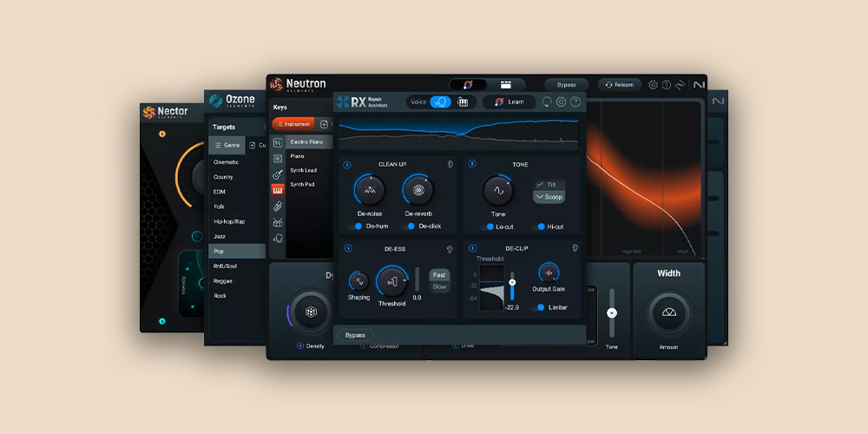
Task: Click the Neutron Density knob
Action: coord(311,312)
